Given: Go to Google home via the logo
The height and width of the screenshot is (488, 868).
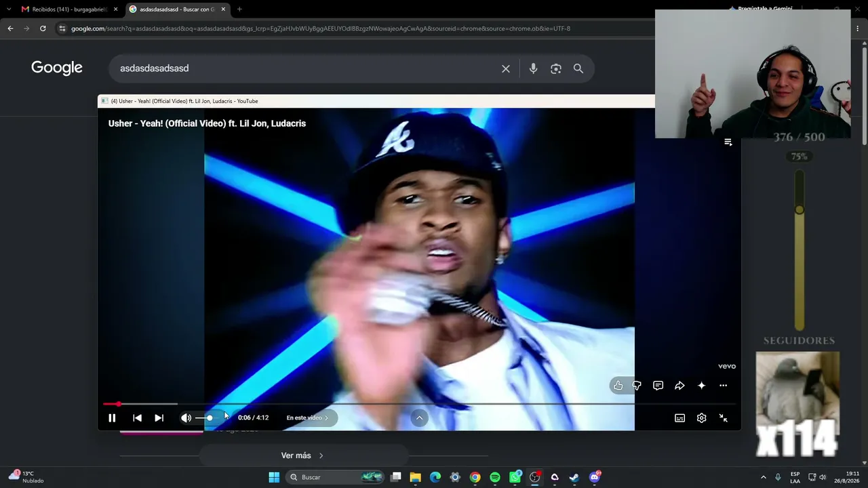Looking at the screenshot, I should coord(57,68).
